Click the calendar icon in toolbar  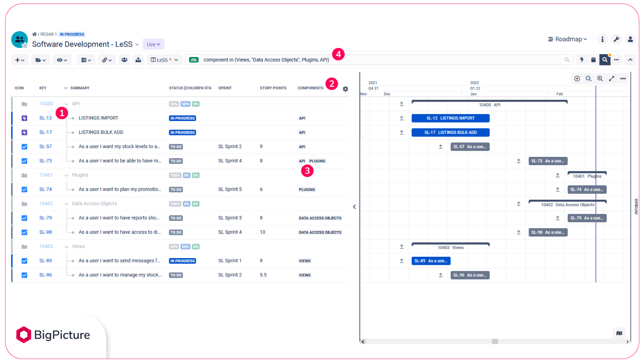coord(593,60)
